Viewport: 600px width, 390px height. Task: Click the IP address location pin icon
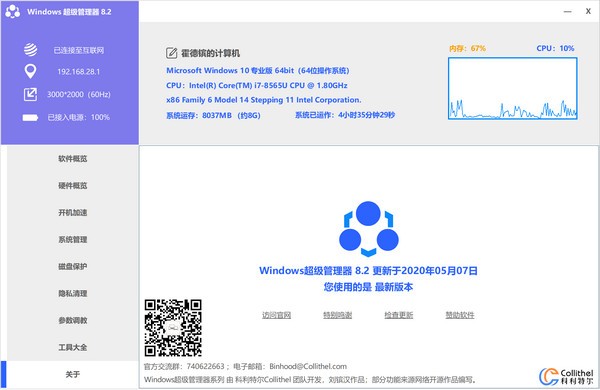click(x=30, y=72)
